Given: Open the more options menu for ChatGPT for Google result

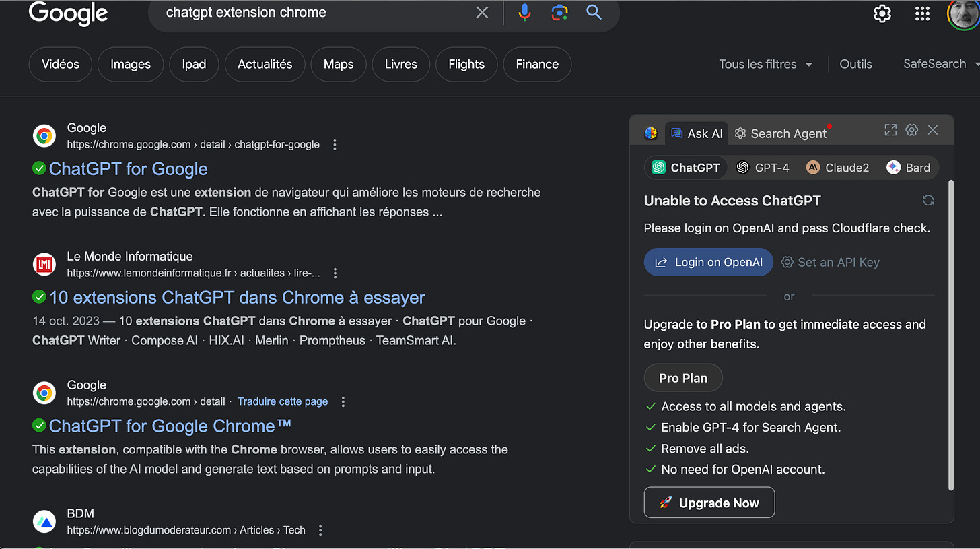Looking at the screenshot, I should click(x=335, y=144).
